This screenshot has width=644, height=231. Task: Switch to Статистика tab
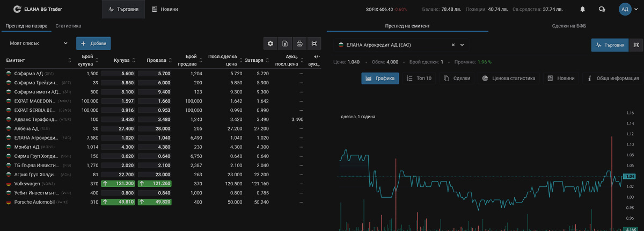[68, 25]
